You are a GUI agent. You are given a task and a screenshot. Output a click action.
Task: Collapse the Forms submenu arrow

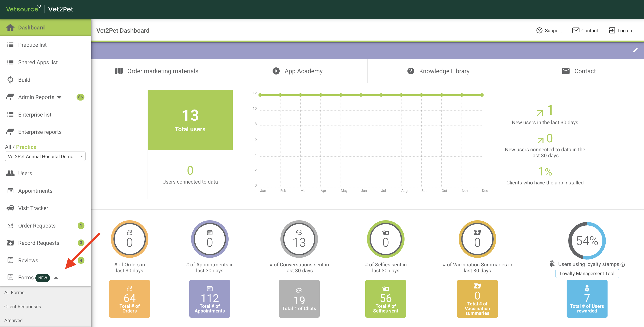pos(56,277)
